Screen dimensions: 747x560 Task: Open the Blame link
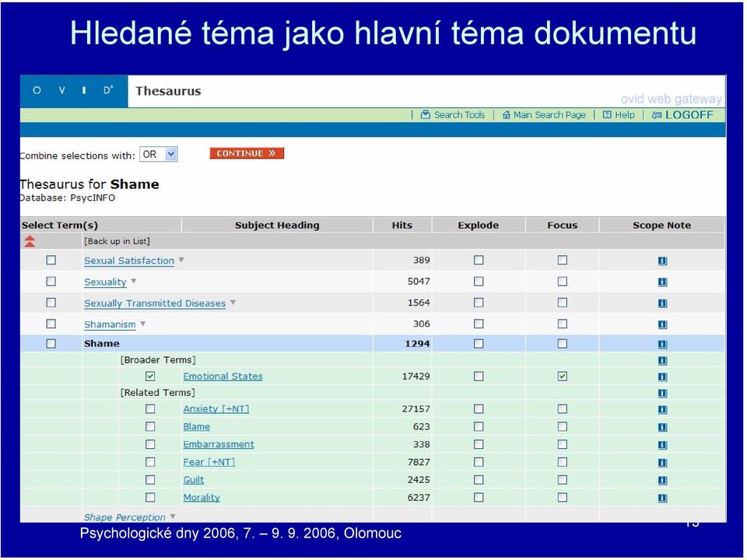tap(197, 427)
